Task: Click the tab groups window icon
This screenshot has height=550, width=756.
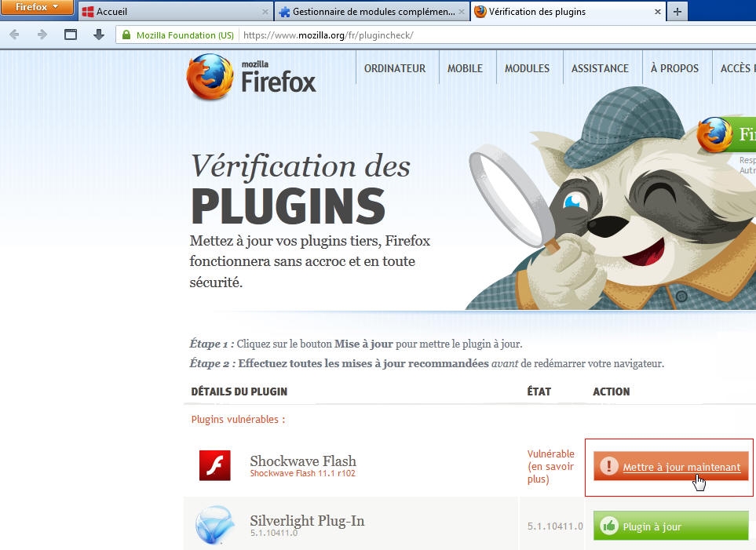Action: [x=71, y=35]
